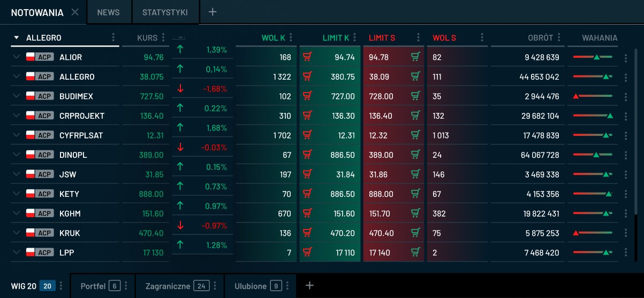Viewport: 644px width, 298px height.
Task: Open KURS column options menu
Action: point(163,38)
